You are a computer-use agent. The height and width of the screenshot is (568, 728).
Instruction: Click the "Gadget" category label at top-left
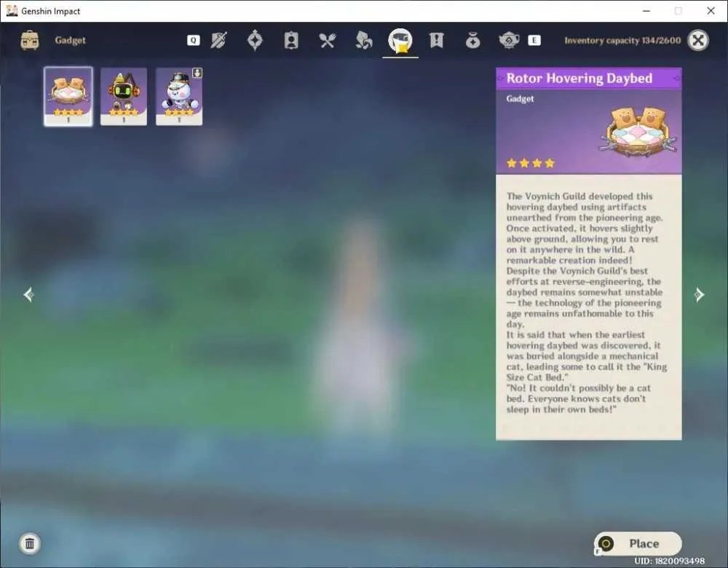[70, 40]
